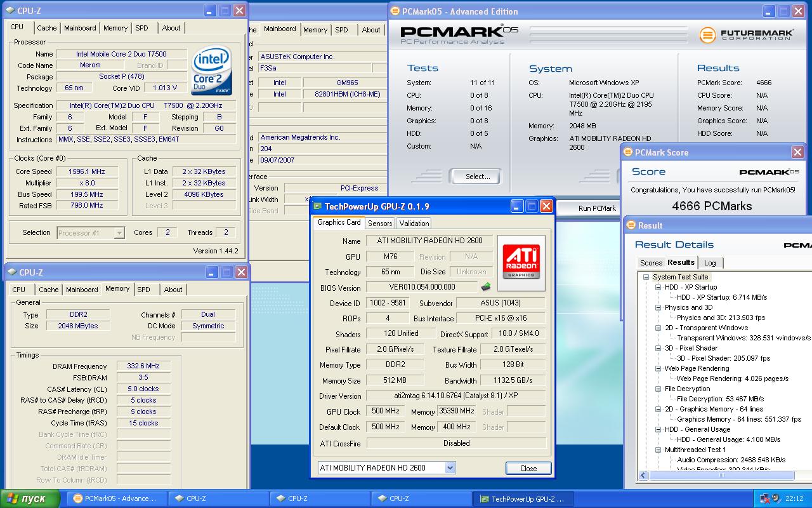Activate TechPowerUp GPU-Z taskbar button

tap(523, 498)
